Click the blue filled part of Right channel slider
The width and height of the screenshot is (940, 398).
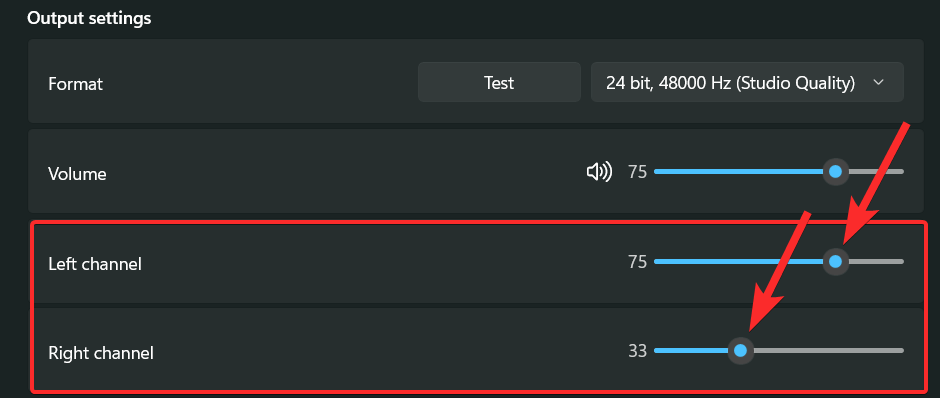click(691, 351)
